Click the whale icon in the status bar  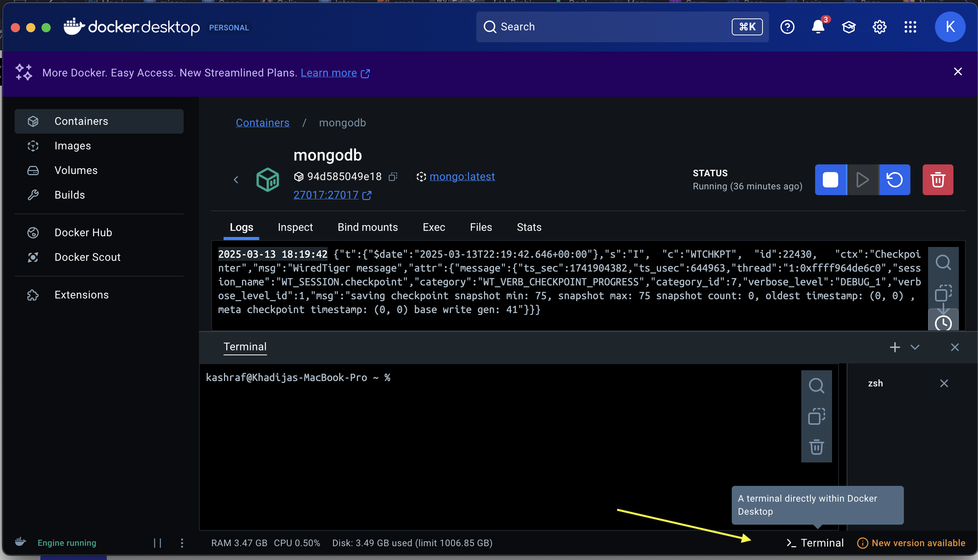point(20,542)
